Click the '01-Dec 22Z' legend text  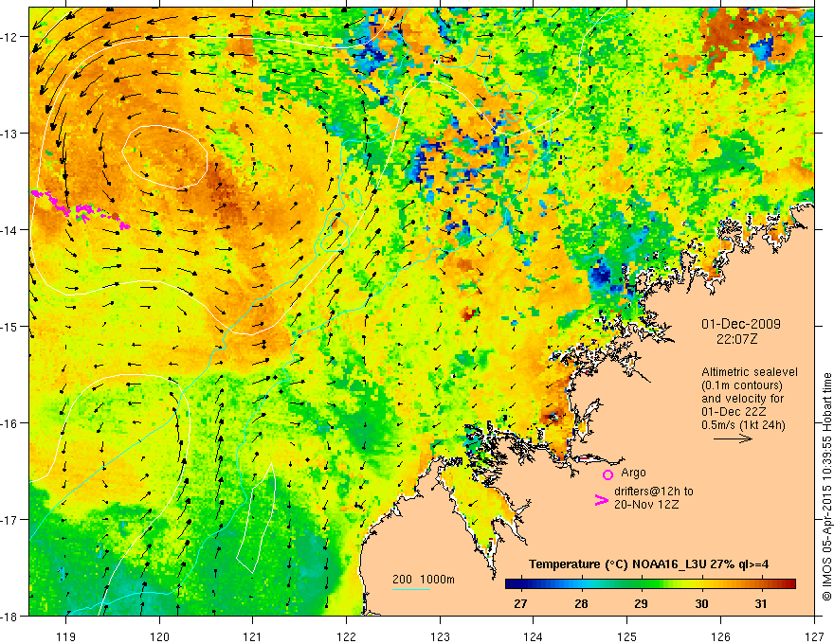(732, 412)
